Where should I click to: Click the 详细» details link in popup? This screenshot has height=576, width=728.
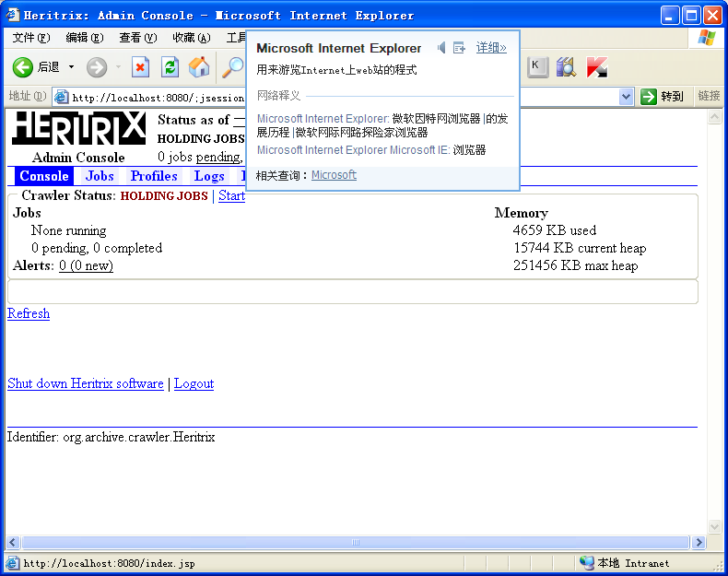[491, 47]
